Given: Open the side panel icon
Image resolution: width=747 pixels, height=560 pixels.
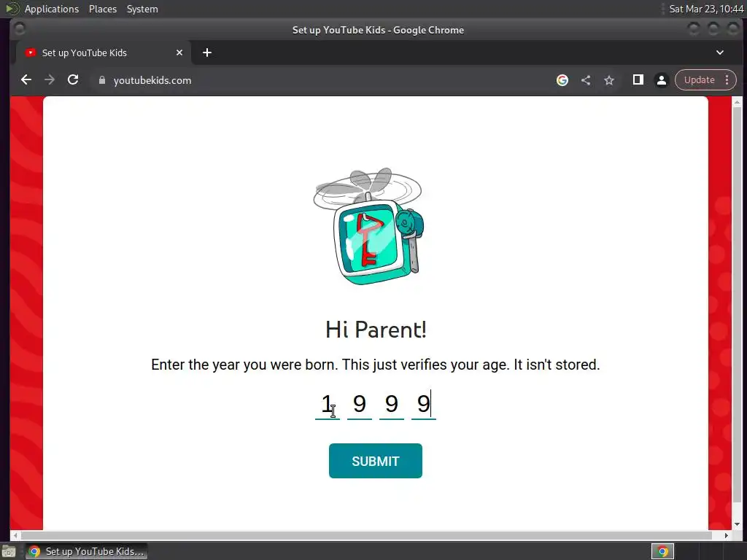Looking at the screenshot, I should 638,80.
